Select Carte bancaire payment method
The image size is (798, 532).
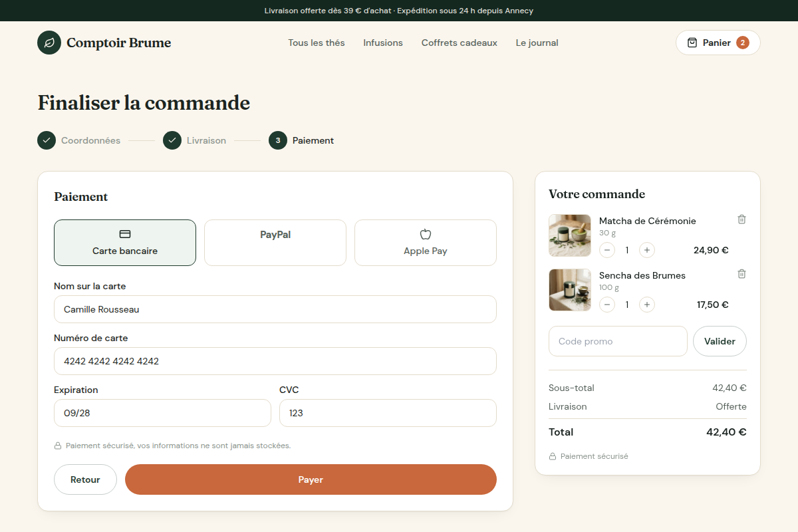[x=125, y=243]
